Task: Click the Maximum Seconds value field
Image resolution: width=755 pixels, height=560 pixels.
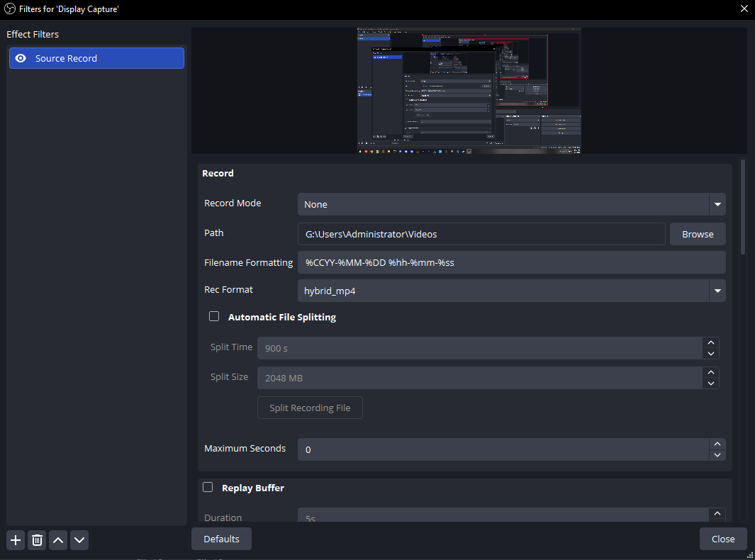Action: point(503,449)
